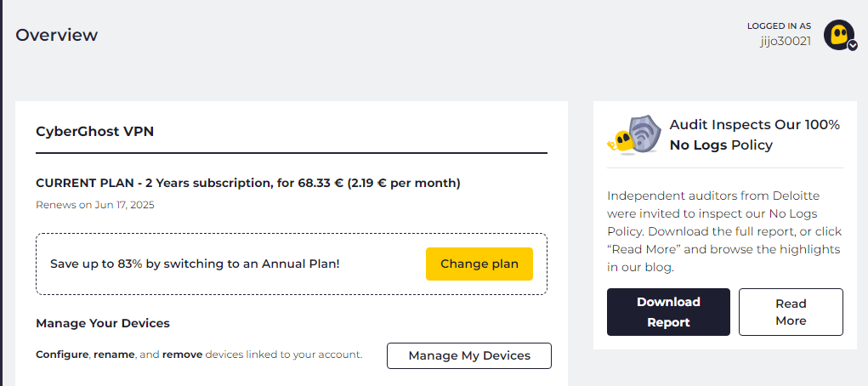The height and width of the screenshot is (386, 868).
Task: Click the Manage Your Devices heading
Action: [103, 323]
